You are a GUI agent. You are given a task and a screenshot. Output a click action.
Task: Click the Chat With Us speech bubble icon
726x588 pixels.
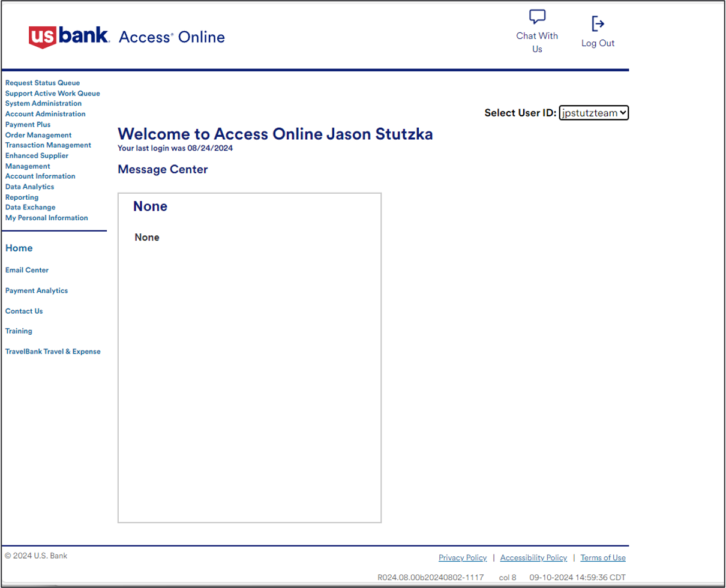(537, 17)
